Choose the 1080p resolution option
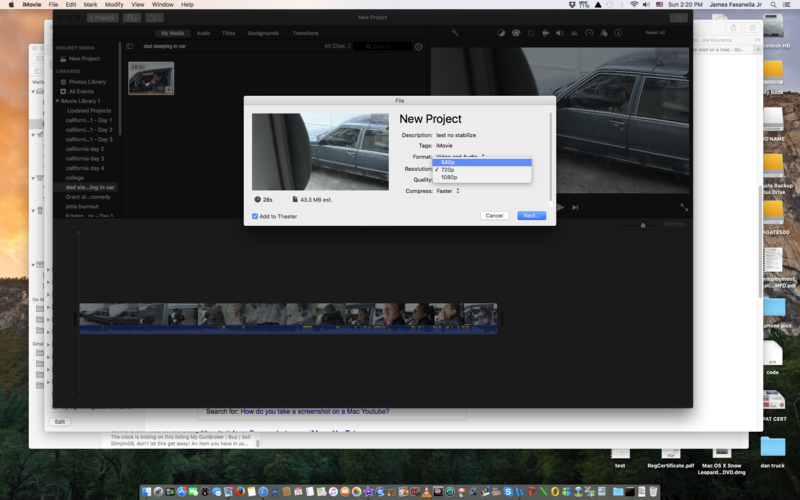Viewport: 800px width, 500px height. click(x=450, y=177)
